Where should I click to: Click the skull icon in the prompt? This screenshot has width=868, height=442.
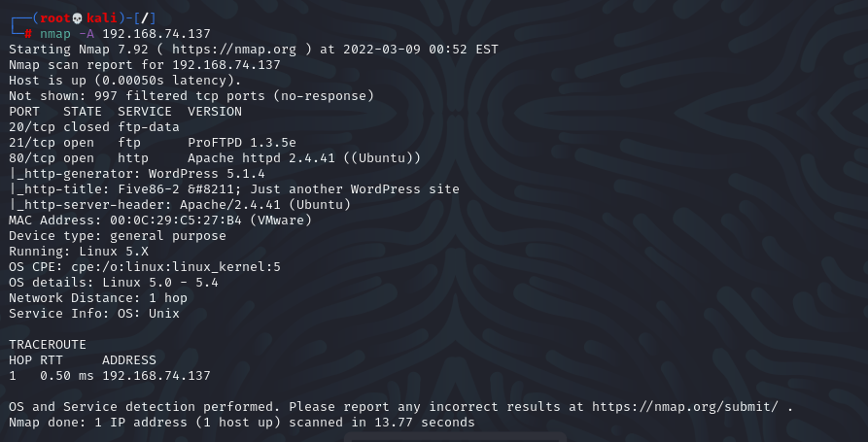[78, 18]
